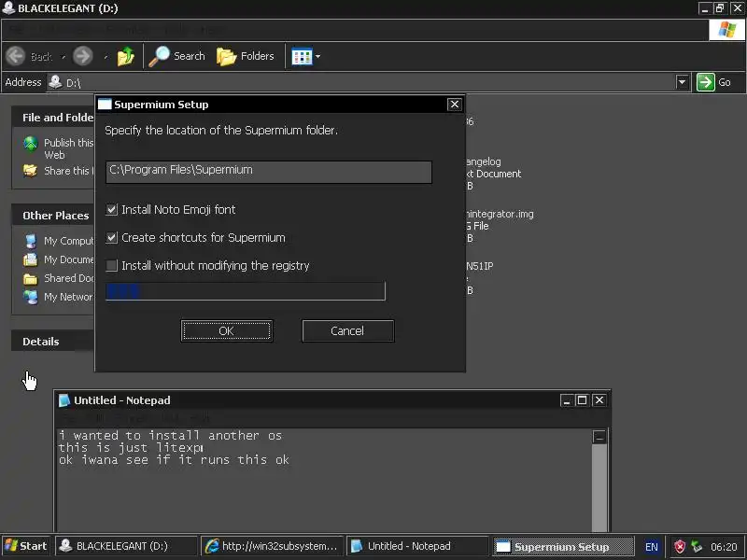This screenshot has width=747, height=560.
Task: Click text line 'i wanted to install another os'
Action: [170, 435]
